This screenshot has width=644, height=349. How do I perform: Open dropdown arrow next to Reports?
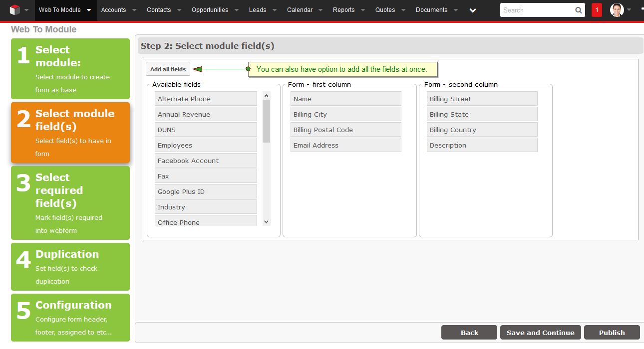pos(363,10)
